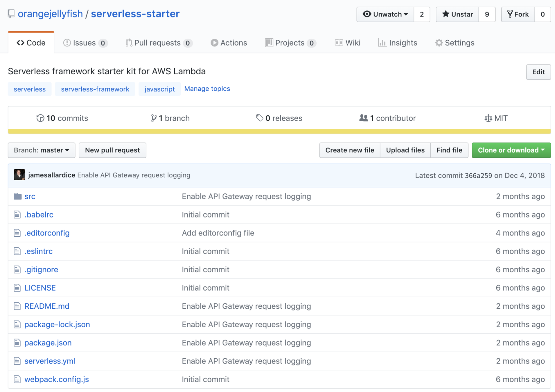
Task: Open the Insights tab
Action: click(x=398, y=43)
